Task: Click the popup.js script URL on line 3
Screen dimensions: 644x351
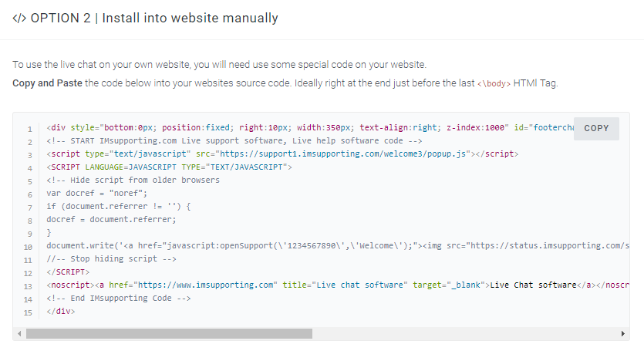Action: [343, 154]
